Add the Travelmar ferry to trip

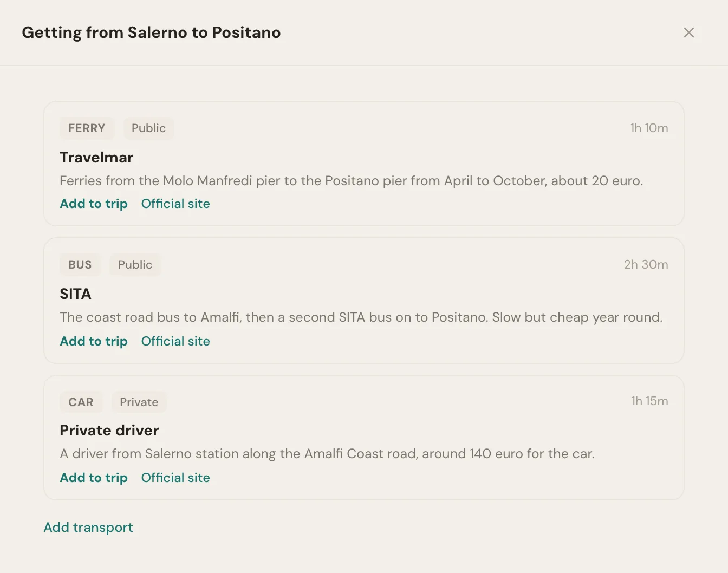[x=94, y=204]
